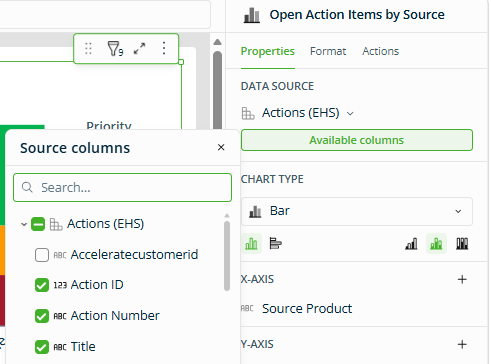Click the scrollbar thumb in Source columns list
The height and width of the screenshot is (364, 491).
click(227, 256)
